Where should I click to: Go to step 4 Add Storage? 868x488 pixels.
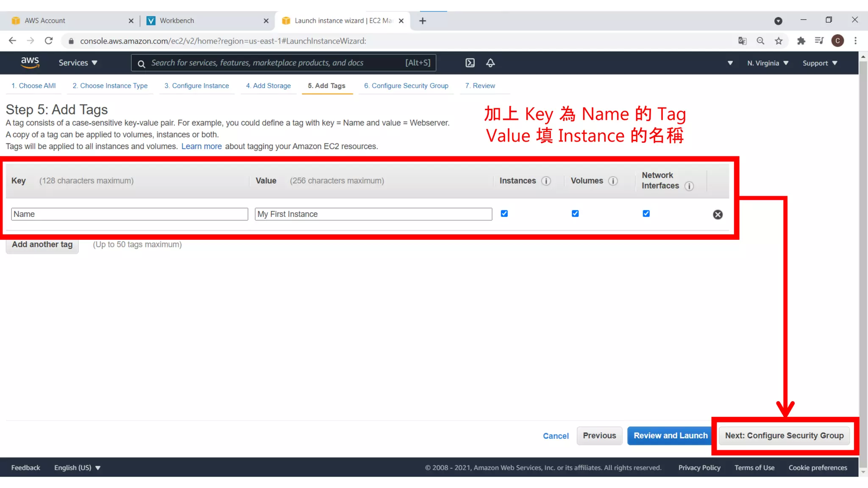268,86
